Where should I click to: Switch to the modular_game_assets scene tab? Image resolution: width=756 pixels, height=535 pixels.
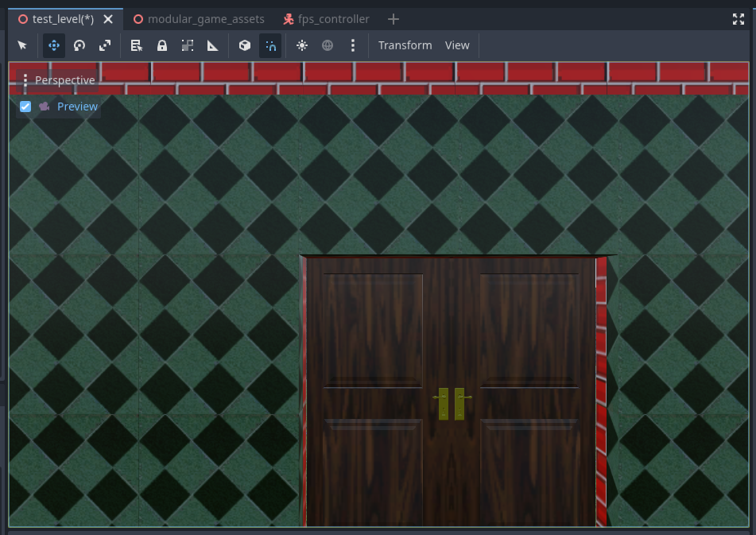tap(200, 19)
